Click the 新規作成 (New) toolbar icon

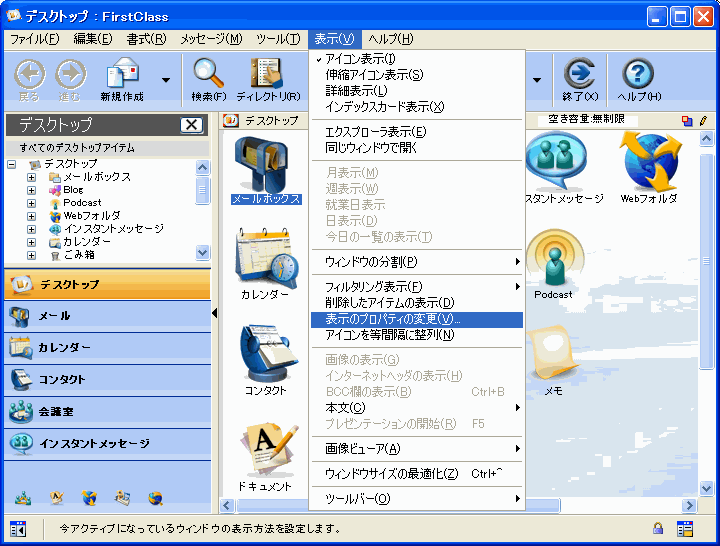[x=125, y=76]
